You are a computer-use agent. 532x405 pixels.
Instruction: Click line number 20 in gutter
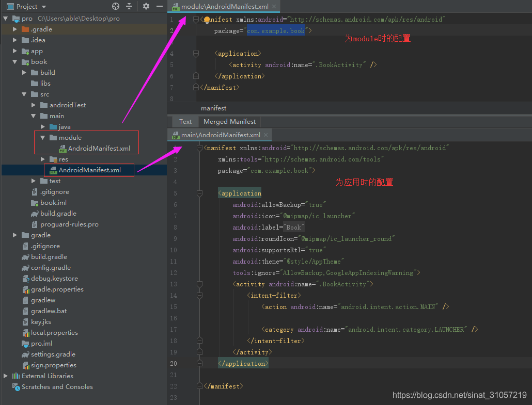174,363
